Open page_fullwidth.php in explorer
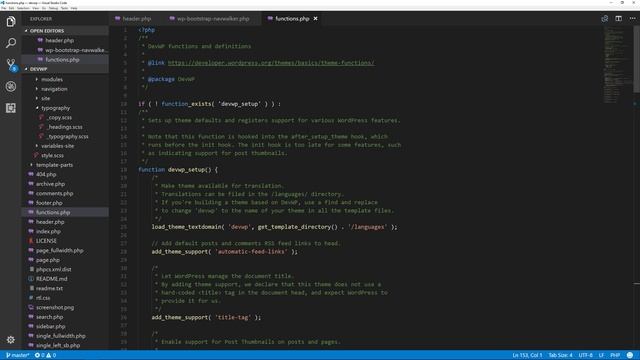640x360 pixels. click(60, 250)
